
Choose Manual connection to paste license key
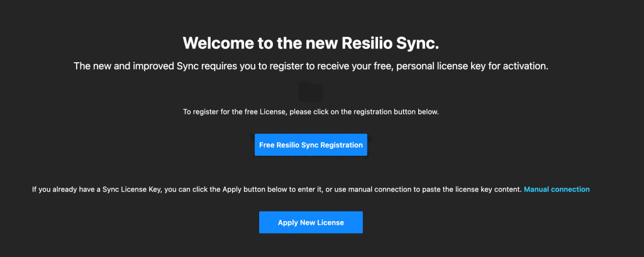(557, 189)
